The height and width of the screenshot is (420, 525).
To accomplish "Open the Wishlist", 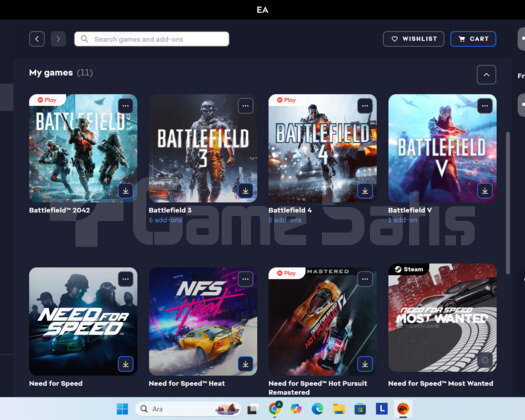I will point(414,39).
